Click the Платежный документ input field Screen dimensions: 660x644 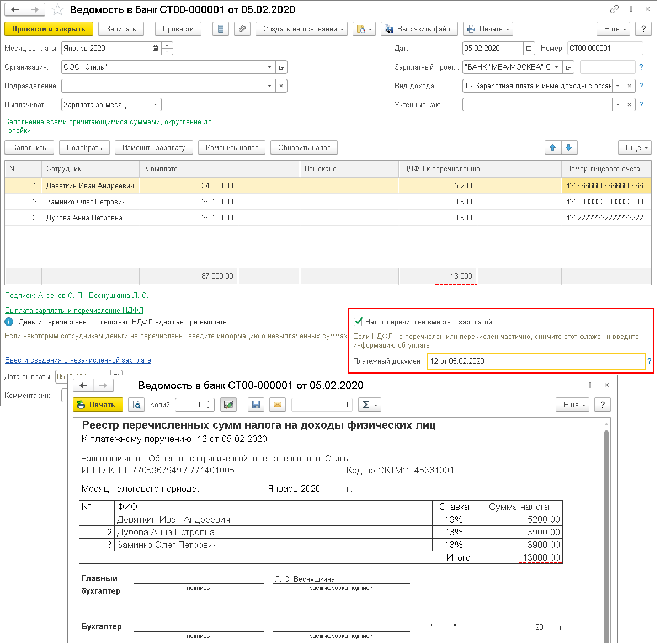535,361
